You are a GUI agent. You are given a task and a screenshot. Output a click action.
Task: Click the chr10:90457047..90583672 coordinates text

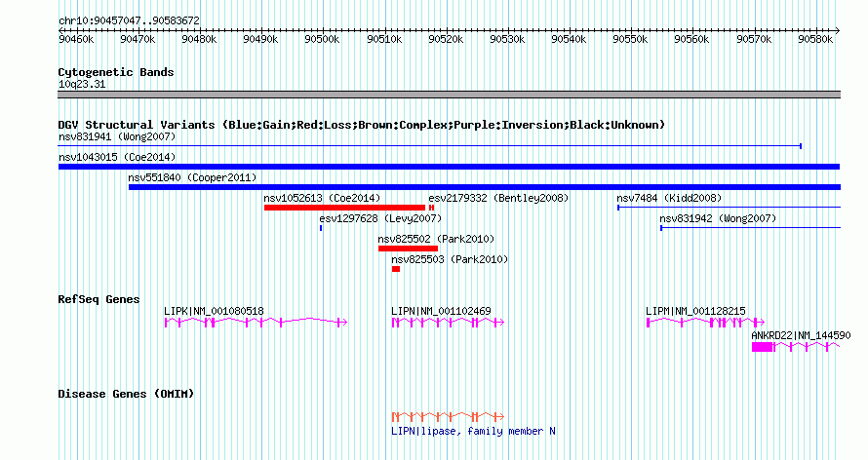coord(129,21)
